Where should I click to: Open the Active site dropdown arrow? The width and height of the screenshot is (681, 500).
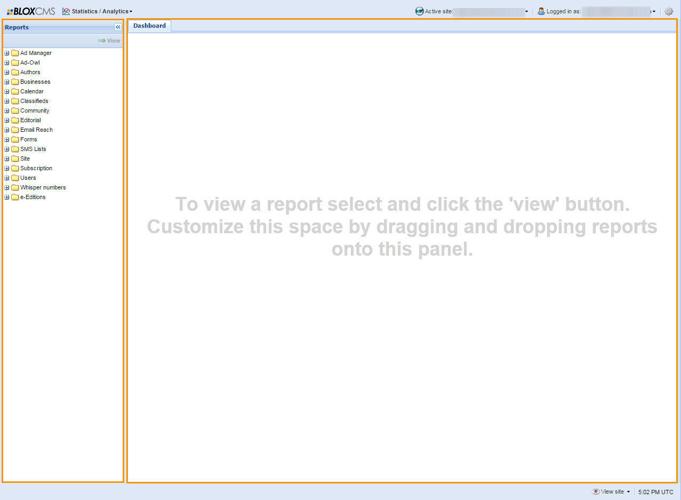pyautogui.click(x=526, y=12)
